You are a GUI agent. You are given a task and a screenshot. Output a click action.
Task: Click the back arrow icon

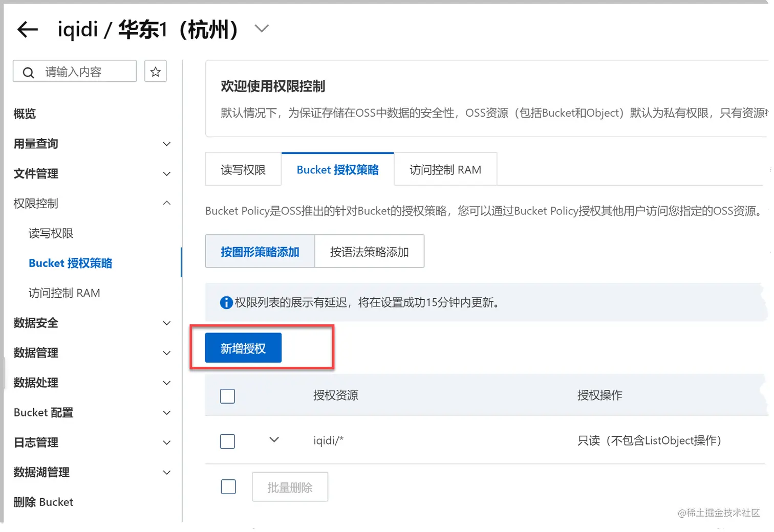28,30
